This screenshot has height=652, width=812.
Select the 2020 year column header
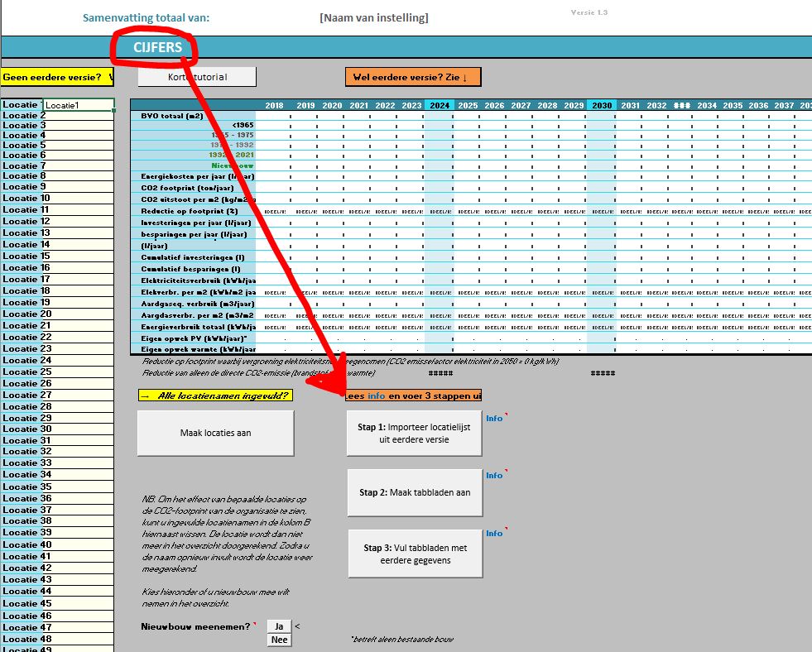(x=332, y=105)
